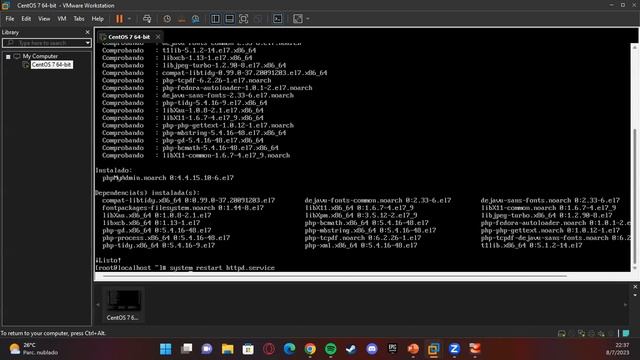Open Steam from the taskbar
Image resolution: width=640 pixels, height=360 pixels.
click(351, 349)
